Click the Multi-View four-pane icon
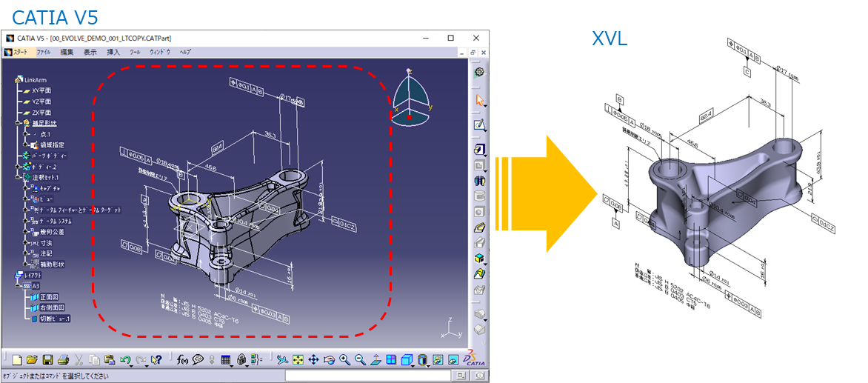 [x=391, y=360]
